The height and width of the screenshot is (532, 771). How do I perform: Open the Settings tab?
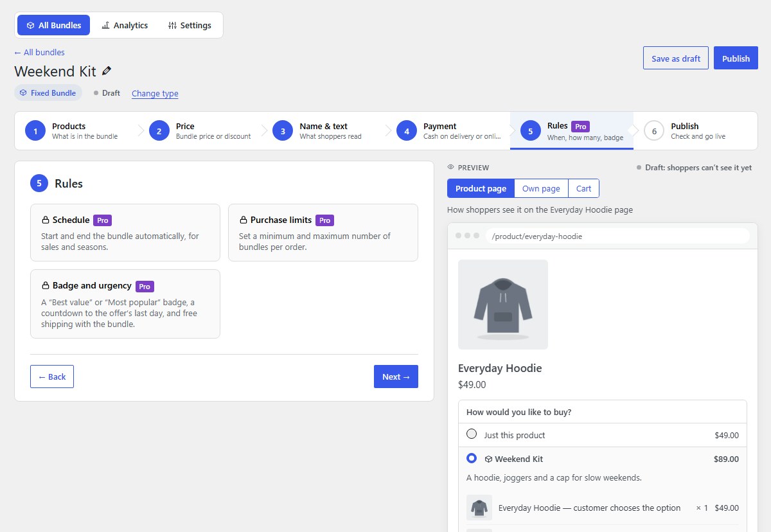click(x=190, y=25)
